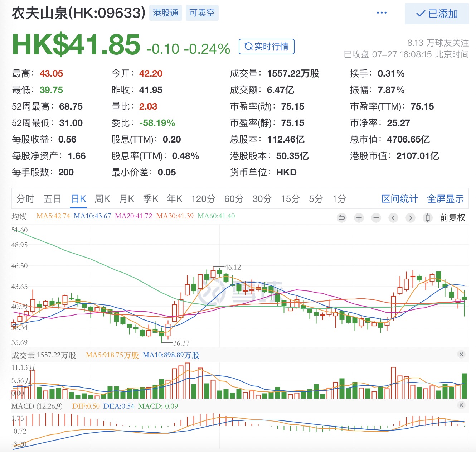Click the 8.13 万球友关注 follower count
The height and width of the screenshot is (452, 476).
438,43
